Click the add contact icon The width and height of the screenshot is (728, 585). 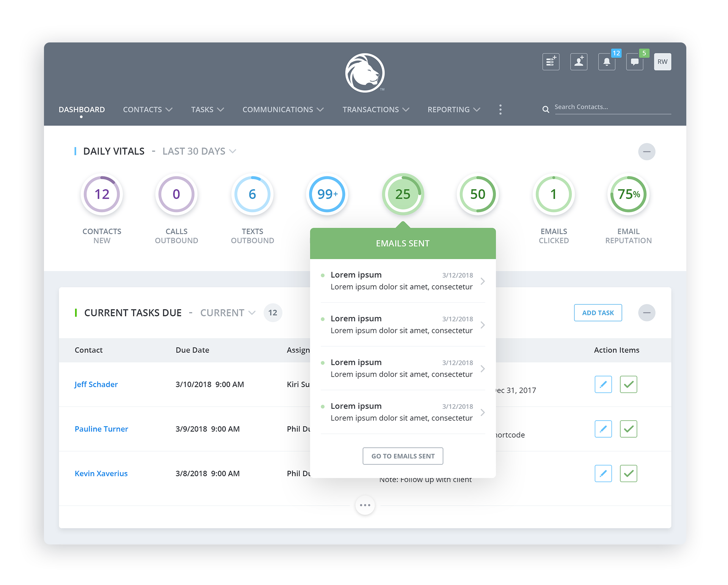tap(579, 62)
